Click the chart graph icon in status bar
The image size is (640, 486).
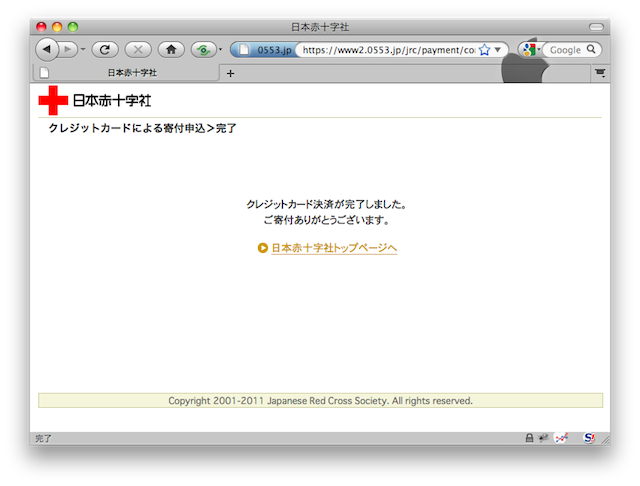click(x=561, y=438)
